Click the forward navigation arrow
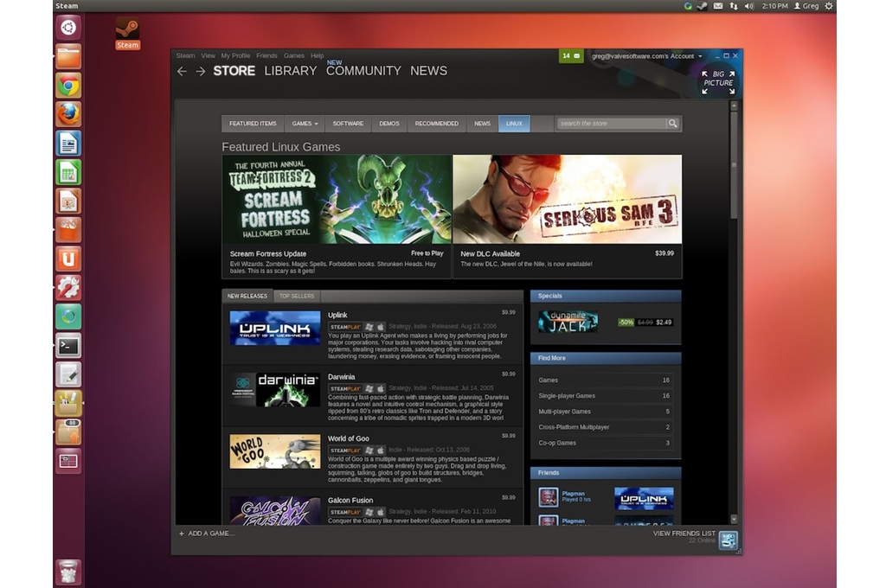886x588 pixels. point(201,71)
